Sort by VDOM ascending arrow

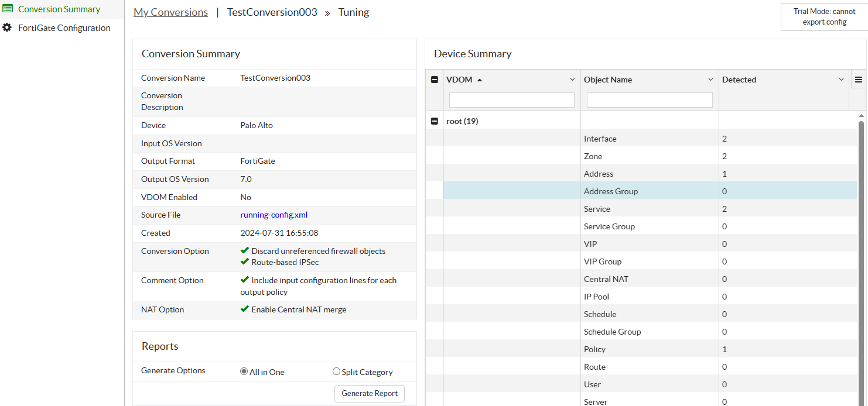[x=480, y=80]
